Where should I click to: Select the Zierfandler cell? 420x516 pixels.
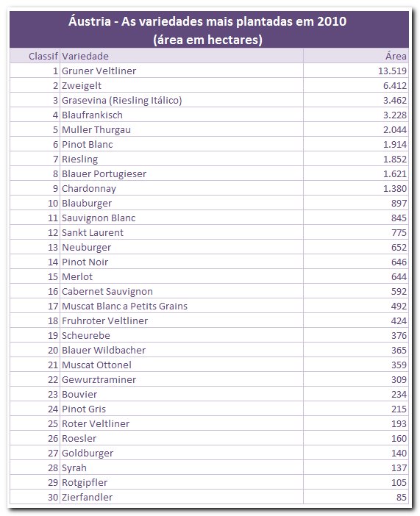click(182, 497)
